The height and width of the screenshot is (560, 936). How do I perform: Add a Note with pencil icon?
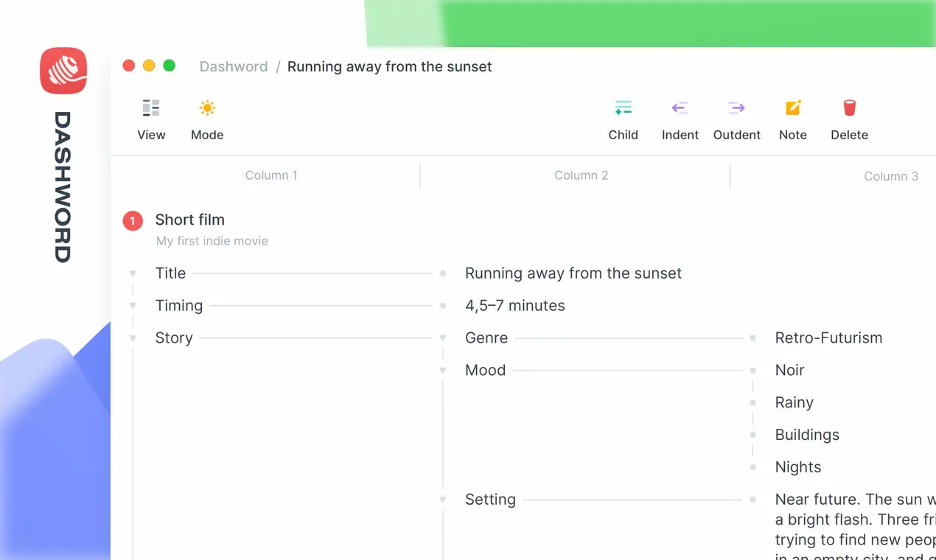(x=793, y=108)
